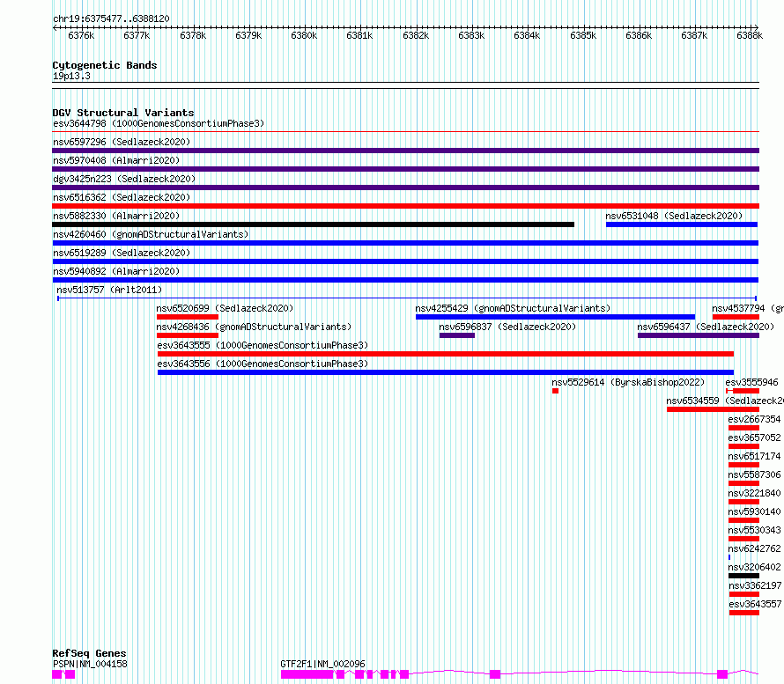Select the esv3643556 blue variant bar
Image resolution: width=784 pixels, height=684 pixels.
[x=446, y=372]
